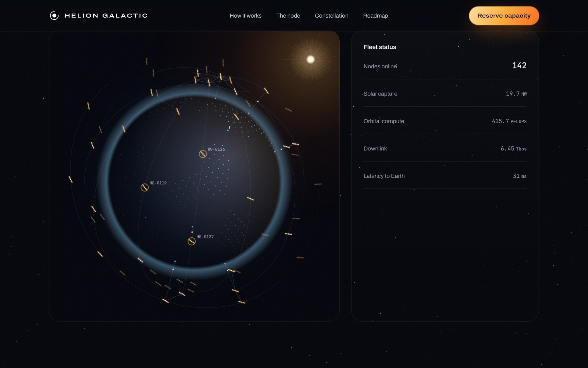
Task: Select the HG-0127 node marker
Action: tap(192, 241)
